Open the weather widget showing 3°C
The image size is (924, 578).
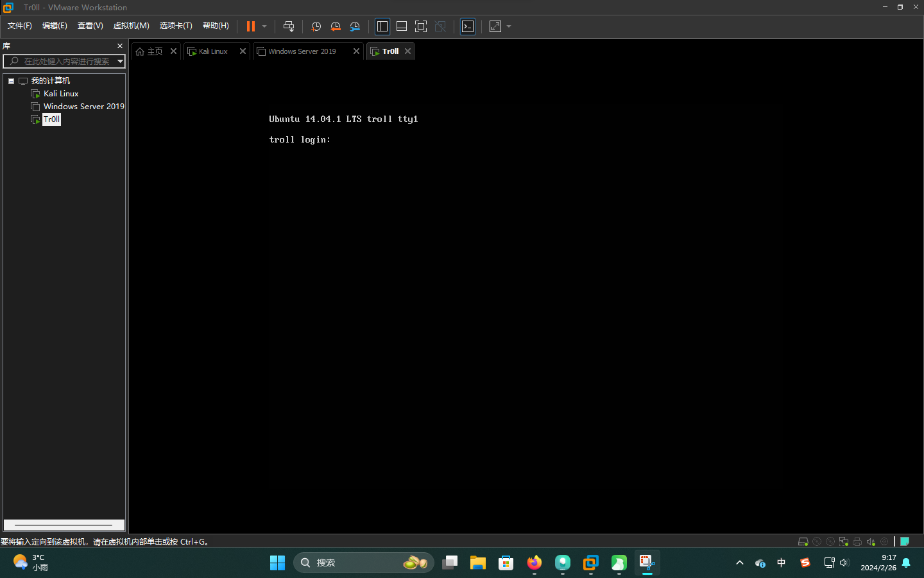click(x=31, y=563)
